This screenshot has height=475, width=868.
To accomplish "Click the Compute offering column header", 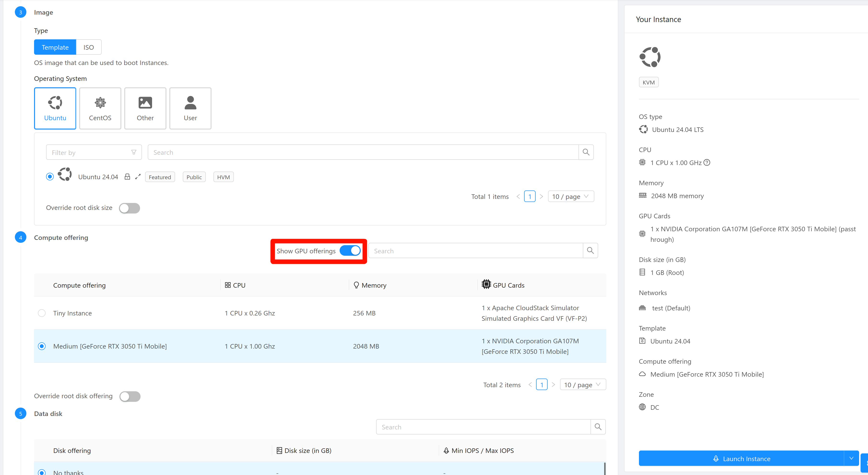I will click(x=80, y=285).
